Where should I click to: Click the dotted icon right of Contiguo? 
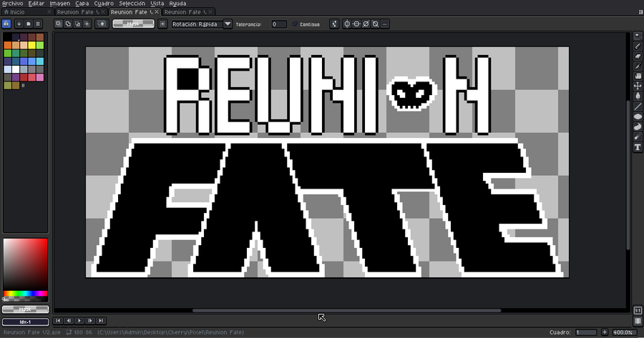point(334,24)
